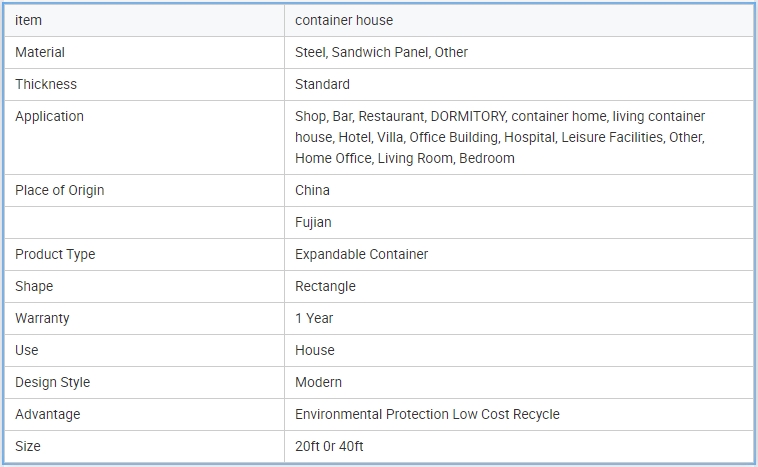Click the 'Application' label cell
The image size is (758, 467).
[x=50, y=116]
